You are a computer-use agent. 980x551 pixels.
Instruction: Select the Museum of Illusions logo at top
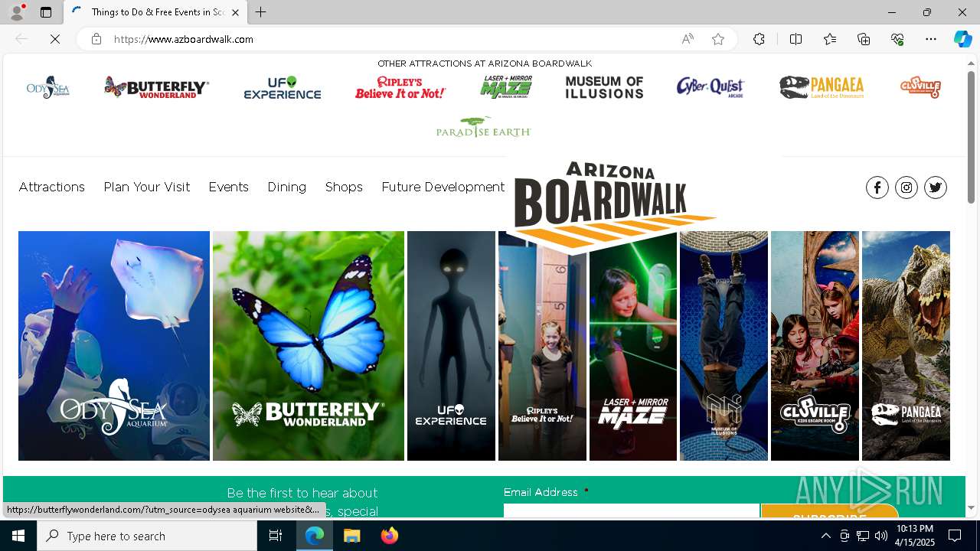pos(604,87)
